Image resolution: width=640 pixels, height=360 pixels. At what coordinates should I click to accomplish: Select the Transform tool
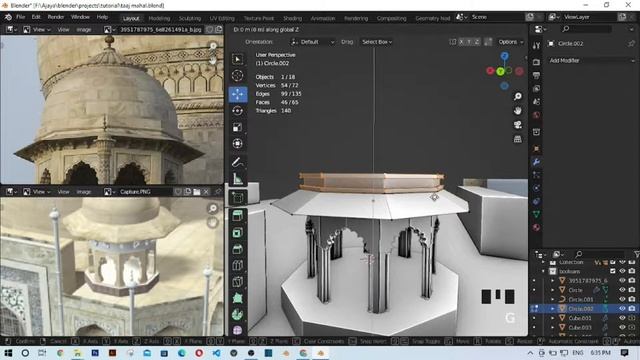point(238,143)
